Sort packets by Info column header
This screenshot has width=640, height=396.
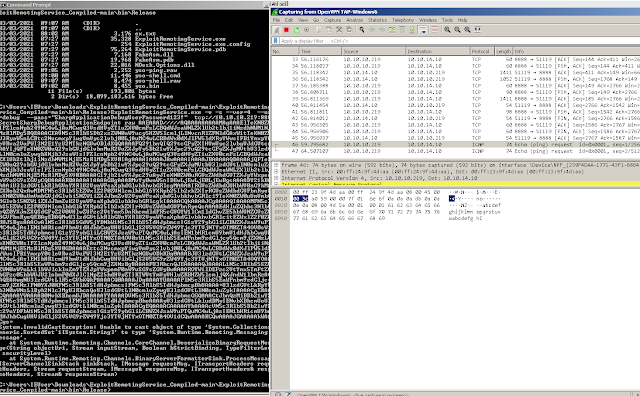576,51
